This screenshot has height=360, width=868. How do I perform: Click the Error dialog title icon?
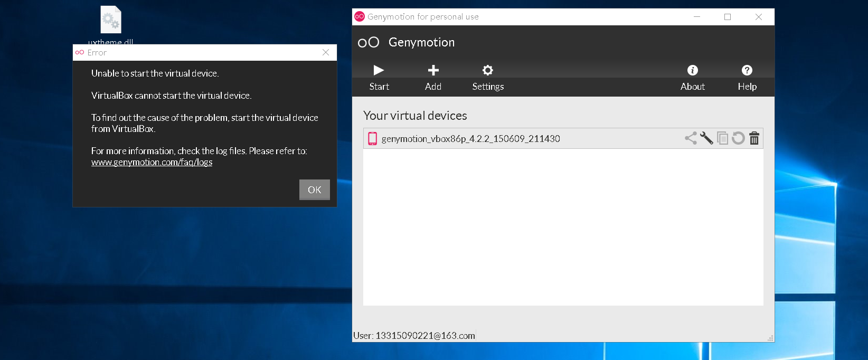click(x=80, y=52)
